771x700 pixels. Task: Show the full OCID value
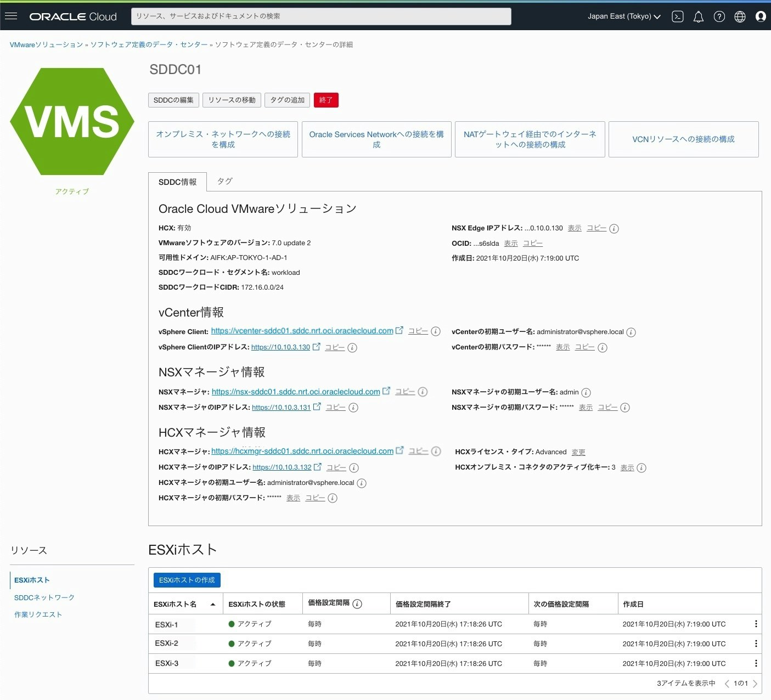tap(511, 244)
